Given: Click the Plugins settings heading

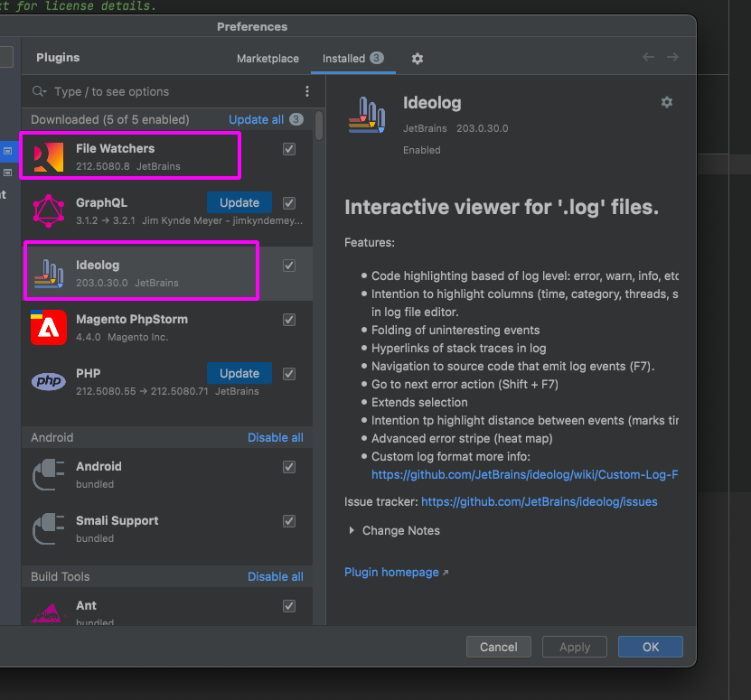Looking at the screenshot, I should click(58, 58).
